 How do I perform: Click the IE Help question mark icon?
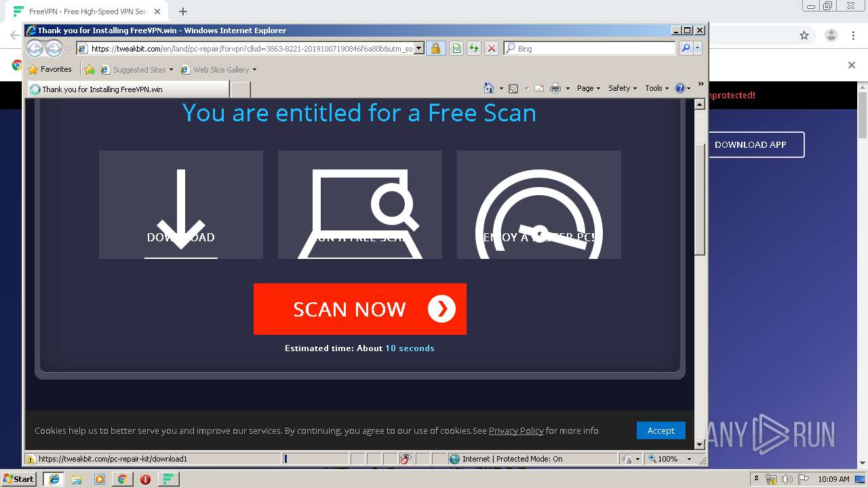click(x=680, y=88)
